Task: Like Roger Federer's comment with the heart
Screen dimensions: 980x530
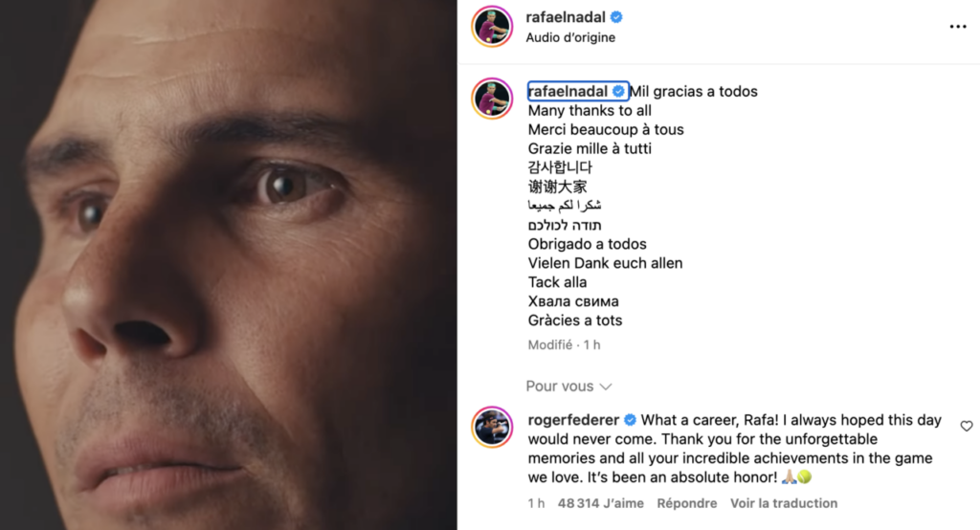Action: point(966,427)
